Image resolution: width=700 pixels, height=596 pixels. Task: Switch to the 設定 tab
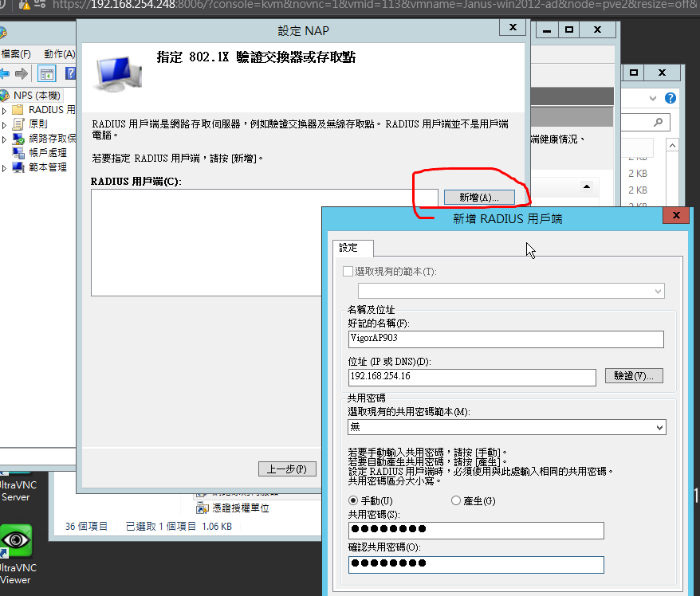(348, 248)
